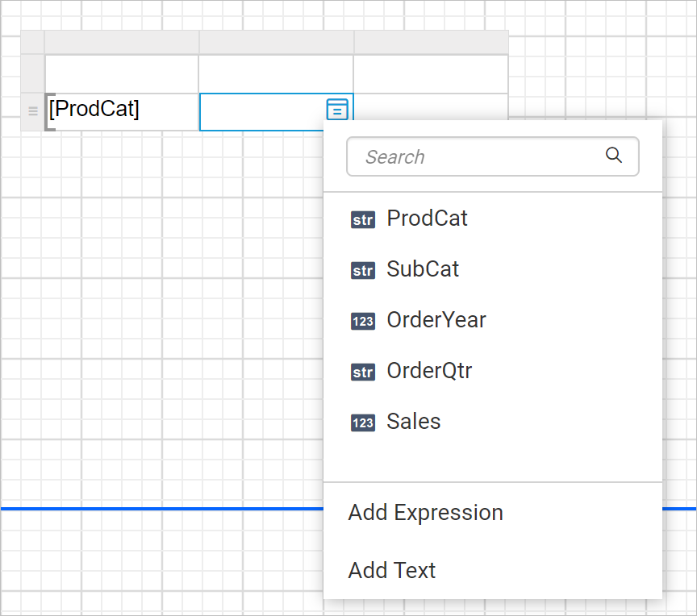This screenshot has width=697, height=616.
Task: Focus the Search field in the dropdown
Action: coord(493,156)
